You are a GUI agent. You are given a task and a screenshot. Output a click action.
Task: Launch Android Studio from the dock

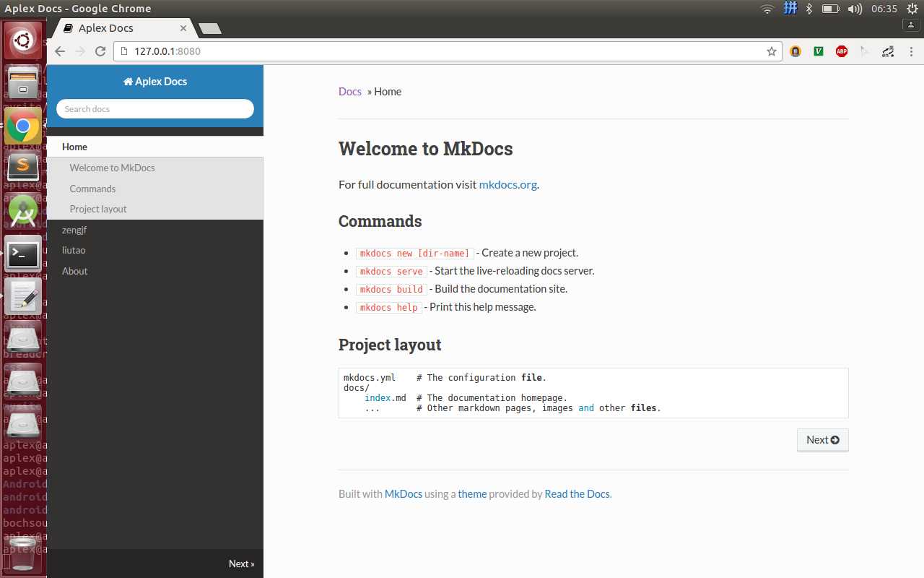tap(23, 211)
